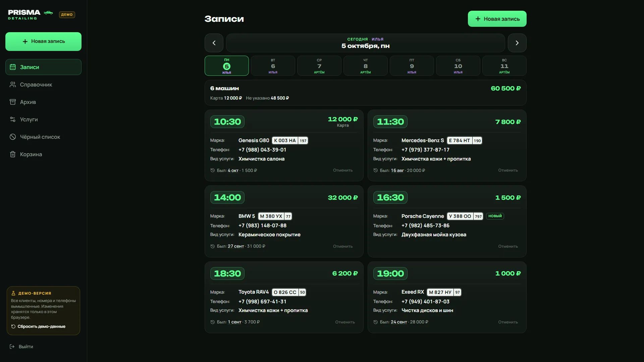Click the history icon on the 14:00 card
This screenshot has height=362, width=644.
213,246
